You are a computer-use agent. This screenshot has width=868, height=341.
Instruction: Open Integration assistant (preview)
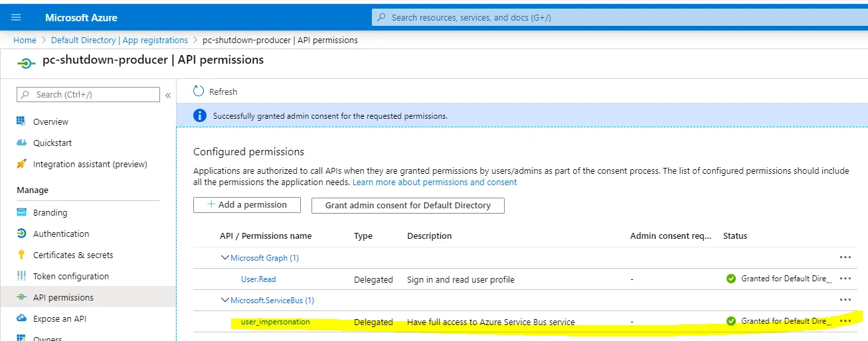90,165
